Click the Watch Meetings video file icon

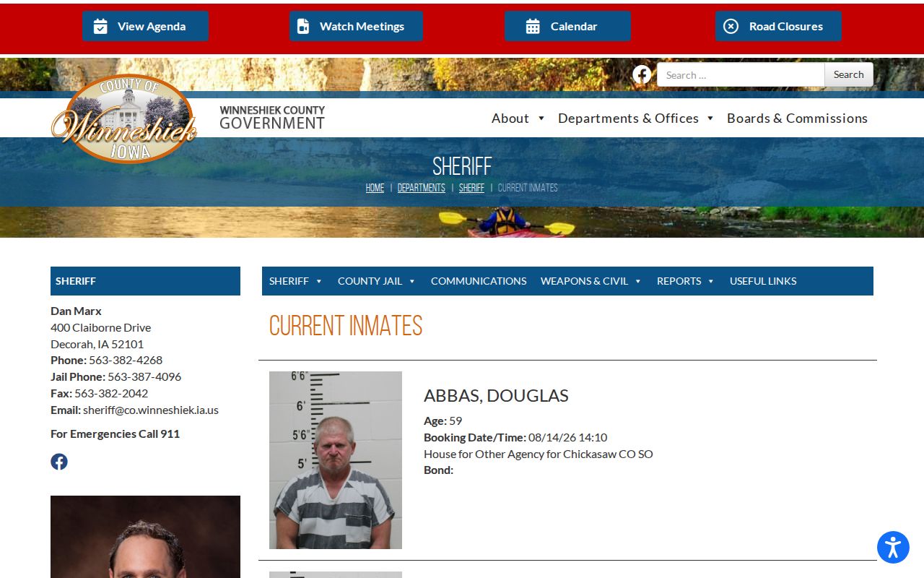coord(303,26)
